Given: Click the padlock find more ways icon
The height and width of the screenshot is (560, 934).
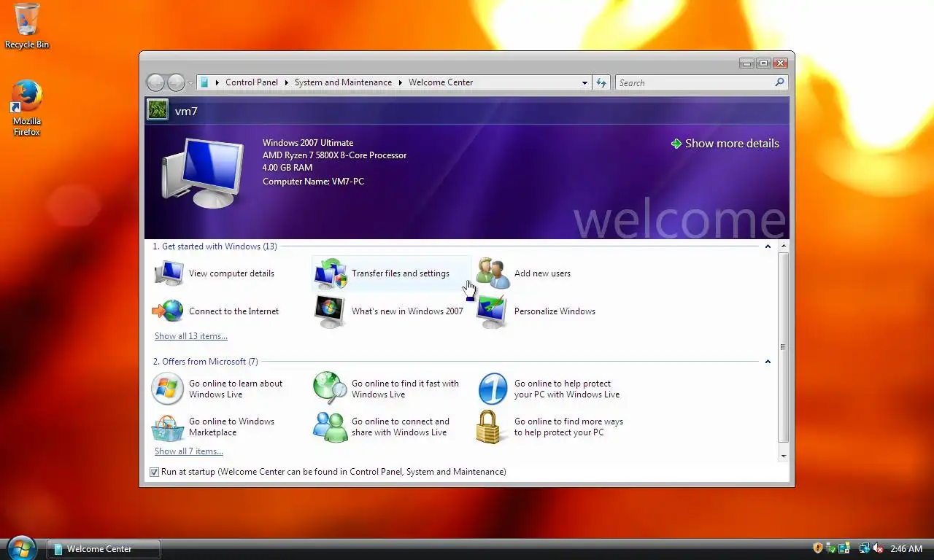Looking at the screenshot, I should click(490, 427).
